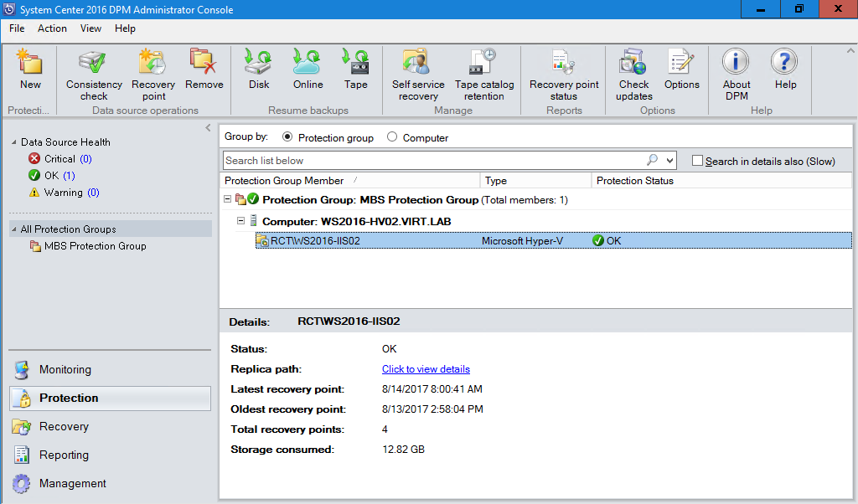This screenshot has width=858, height=504.
Task: Collapse Computer WS2016-HV02.VIRT.LAB node
Action: coord(240,221)
